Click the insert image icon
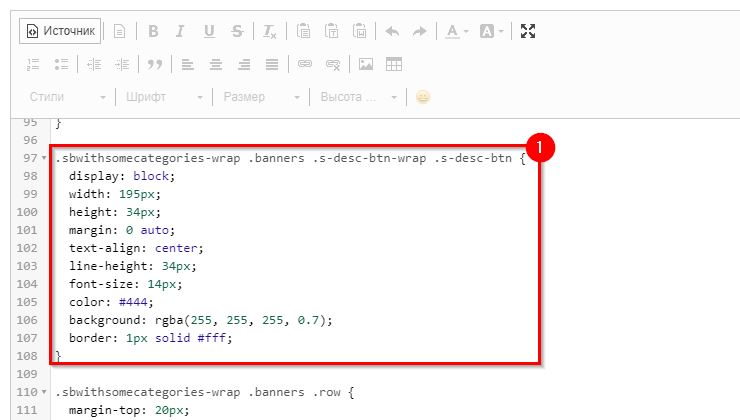The height and width of the screenshot is (420, 740). [x=366, y=64]
